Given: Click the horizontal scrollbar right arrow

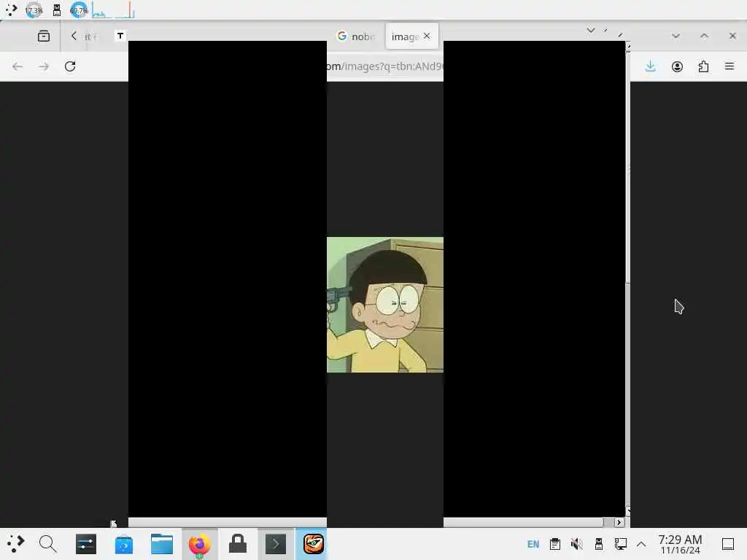Looking at the screenshot, I should tap(619, 522).
